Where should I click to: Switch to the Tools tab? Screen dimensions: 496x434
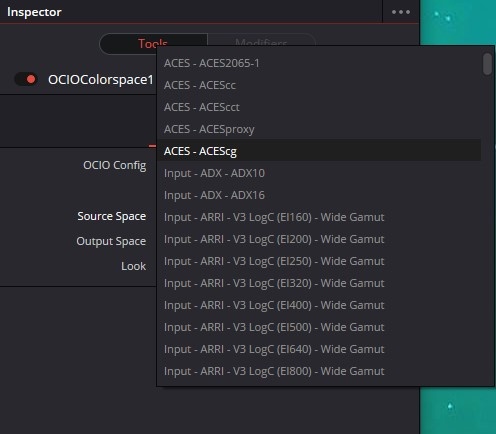click(x=153, y=43)
